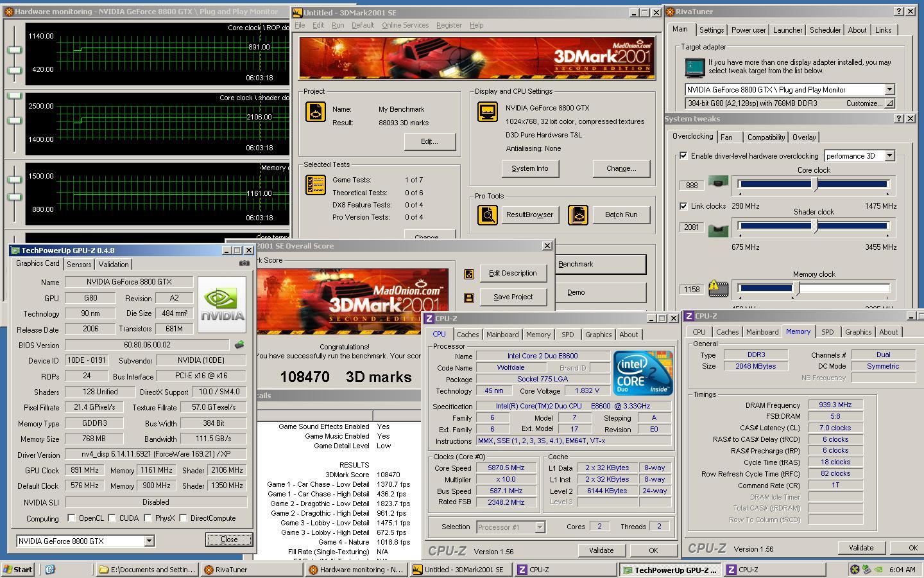The image size is (924, 578).
Task: Open the Target adapter dropdown in RivaTuner
Action: [889, 90]
